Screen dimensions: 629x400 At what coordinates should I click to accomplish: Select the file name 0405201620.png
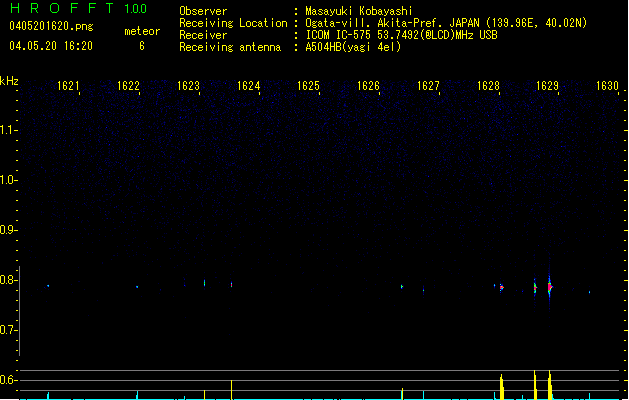tap(51, 26)
